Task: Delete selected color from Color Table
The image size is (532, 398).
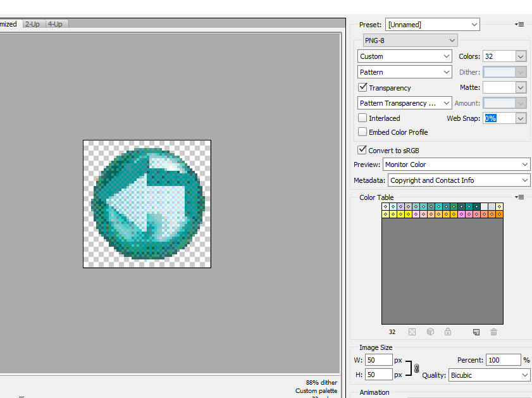Action: [x=493, y=332]
